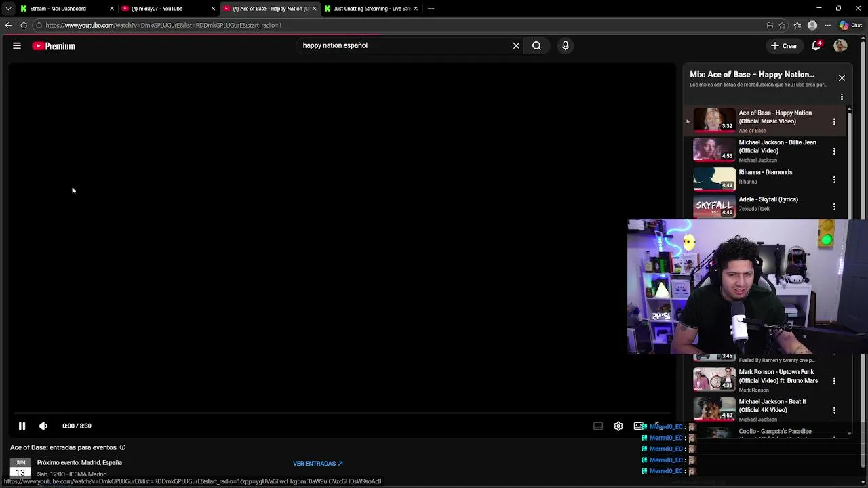Viewport: 868px width, 488px height.
Task: Open the YouTube hamburger guide menu
Action: tap(17, 46)
